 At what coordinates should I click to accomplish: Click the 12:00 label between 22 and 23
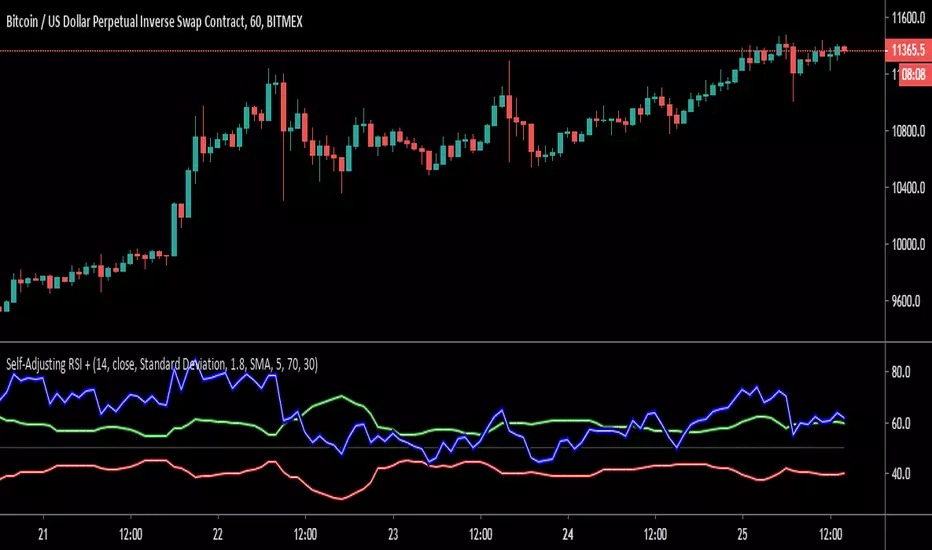(x=305, y=534)
